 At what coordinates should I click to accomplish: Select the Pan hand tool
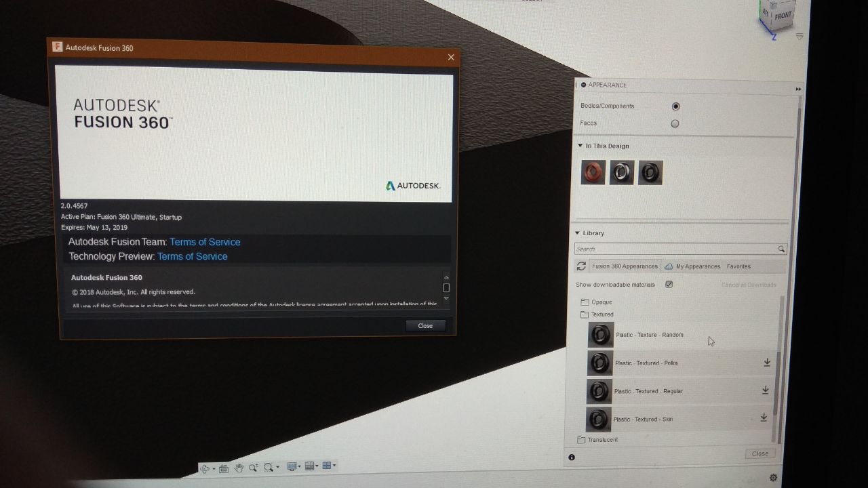239,468
